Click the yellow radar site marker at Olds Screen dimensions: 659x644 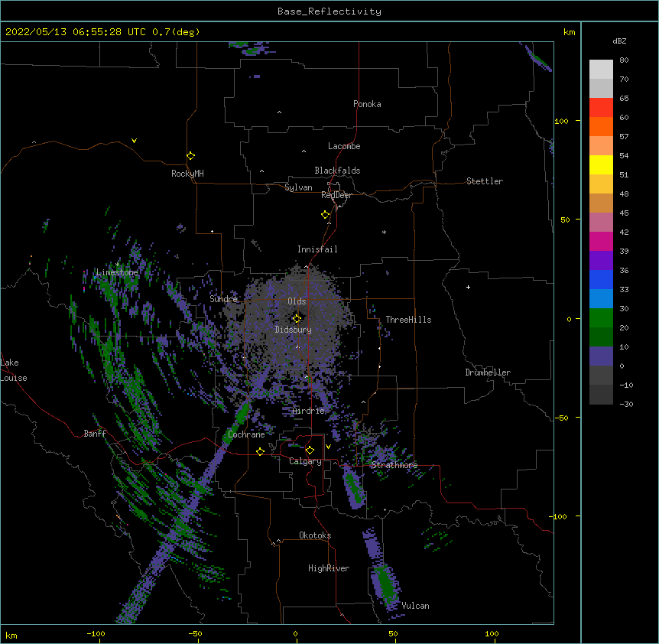coord(297,318)
